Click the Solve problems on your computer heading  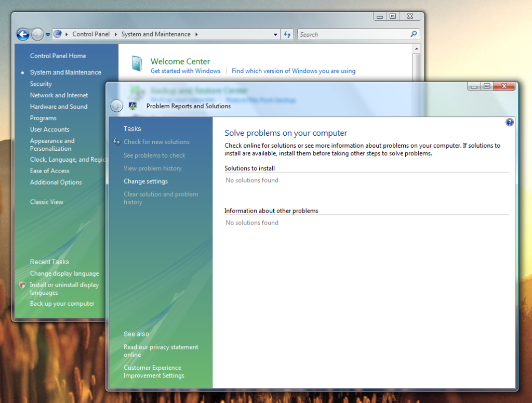pyautogui.click(x=286, y=133)
